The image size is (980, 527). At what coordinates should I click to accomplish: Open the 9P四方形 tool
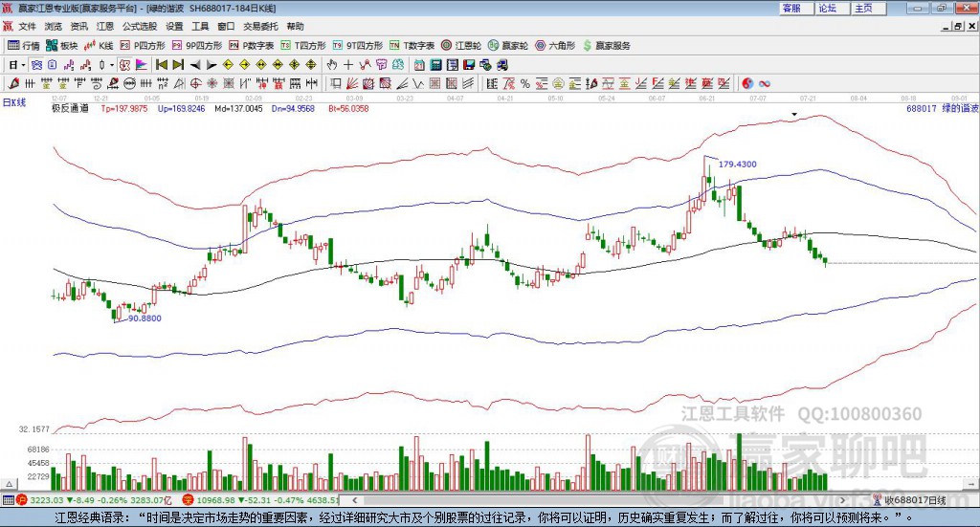(197, 46)
